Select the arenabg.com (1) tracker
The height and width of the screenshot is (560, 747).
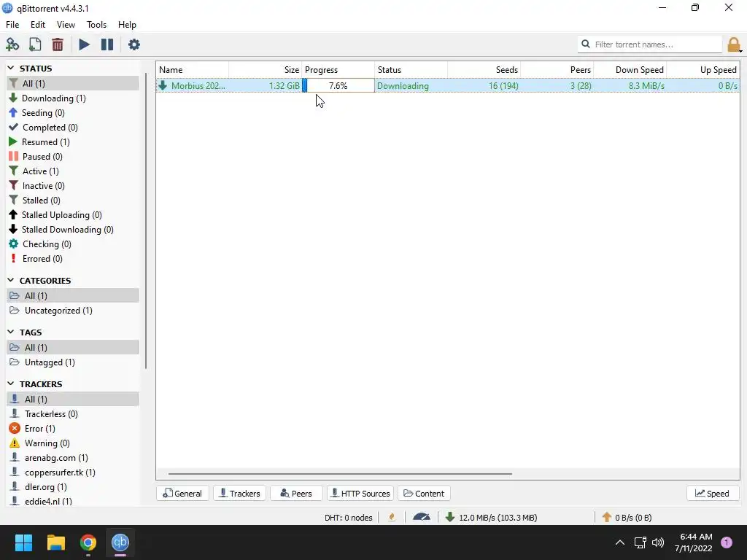tap(74, 458)
